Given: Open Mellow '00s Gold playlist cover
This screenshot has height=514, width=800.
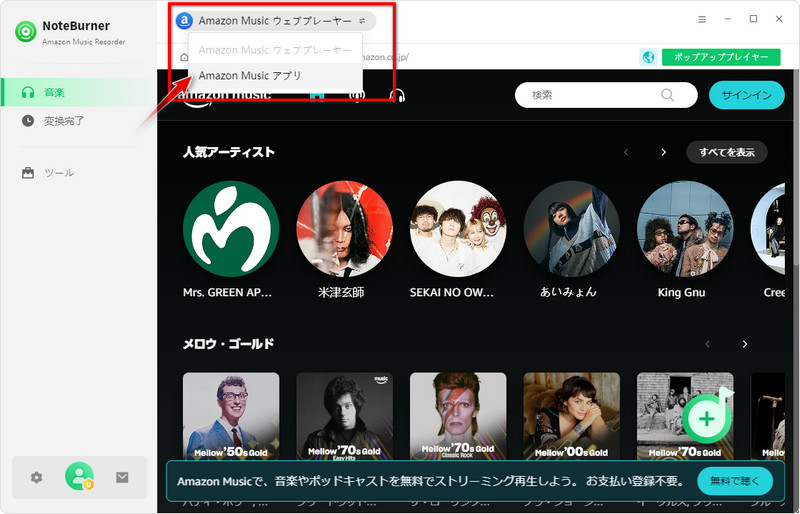Looking at the screenshot, I should click(x=571, y=416).
